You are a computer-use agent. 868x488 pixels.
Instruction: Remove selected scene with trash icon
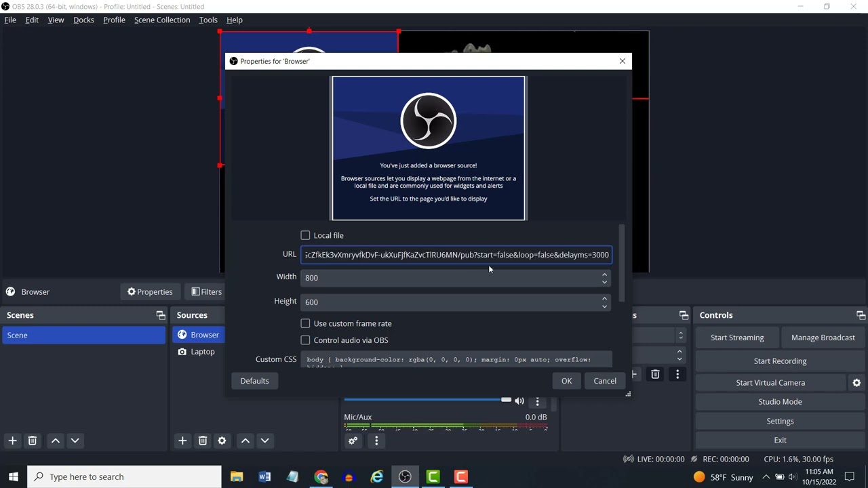coord(32,441)
